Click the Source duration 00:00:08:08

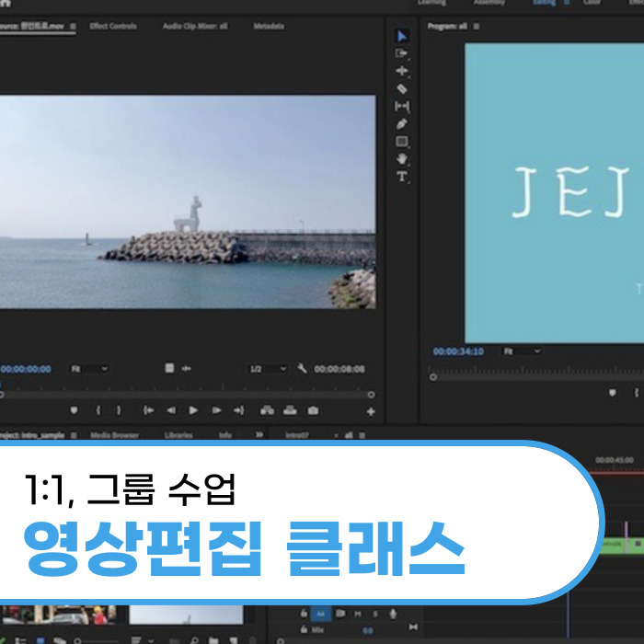coord(339,369)
